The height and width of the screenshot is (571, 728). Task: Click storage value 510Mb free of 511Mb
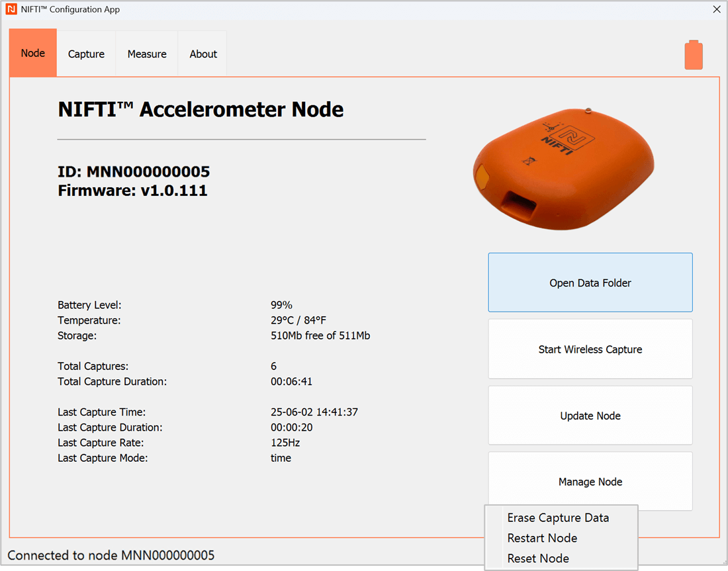point(320,335)
